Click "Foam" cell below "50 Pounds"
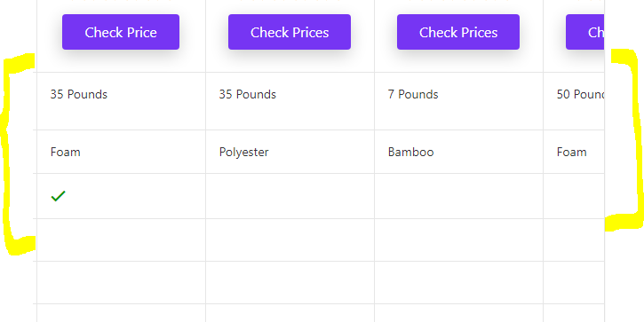The image size is (644, 322). (x=574, y=152)
